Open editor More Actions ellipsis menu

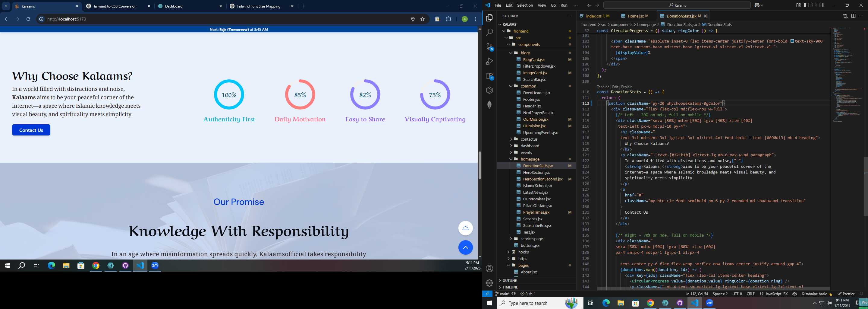tap(861, 16)
